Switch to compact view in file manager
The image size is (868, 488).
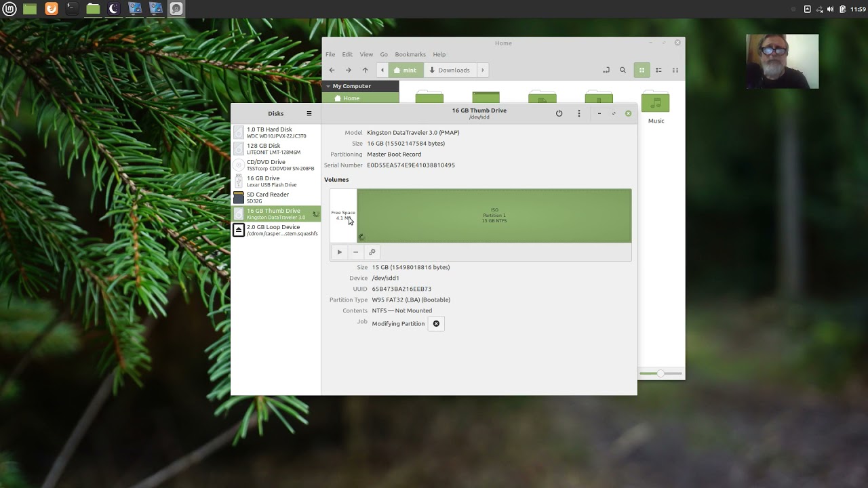pyautogui.click(x=675, y=70)
